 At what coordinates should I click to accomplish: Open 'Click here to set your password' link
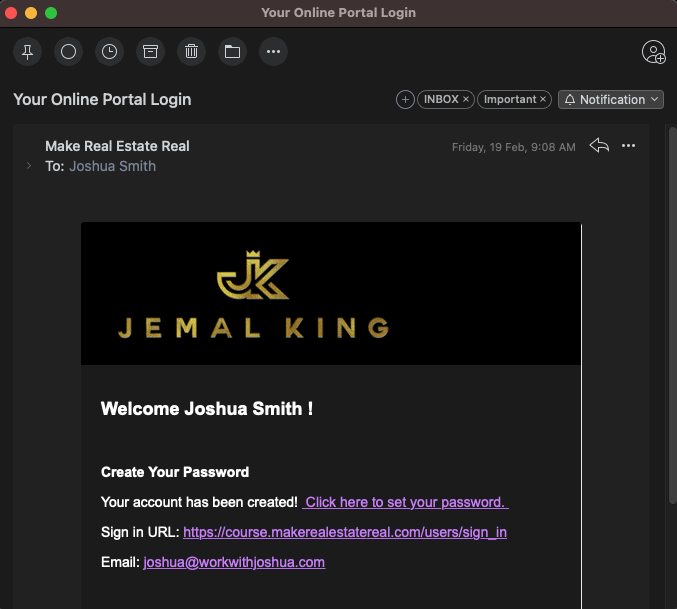(x=405, y=502)
